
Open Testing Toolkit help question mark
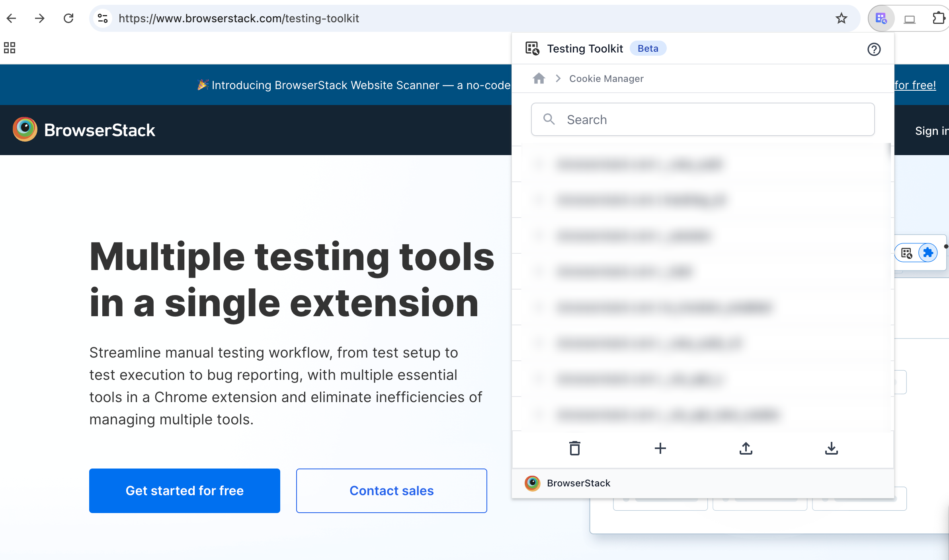(x=874, y=49)
